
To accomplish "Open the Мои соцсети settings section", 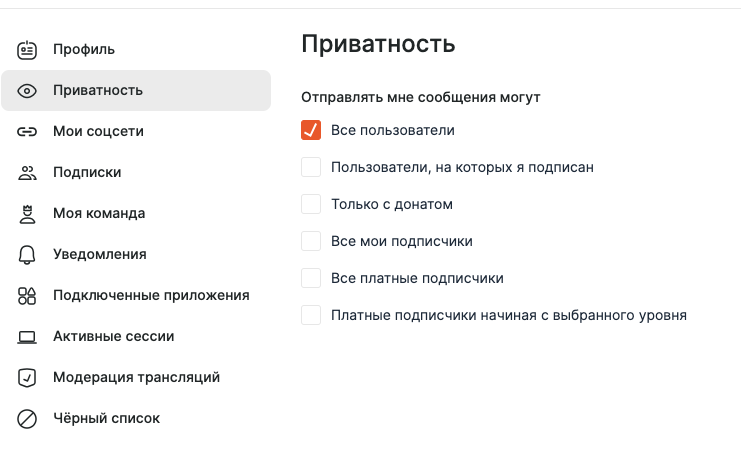I will pyautogui.click(x=98, y=131).
